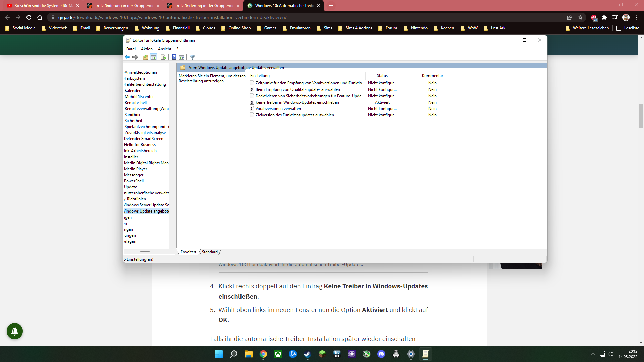Image resolution: width=644 pixels, height=362 pixels.
Task: Open Steam from the taskbar
Action: click(x=307, y=354)
